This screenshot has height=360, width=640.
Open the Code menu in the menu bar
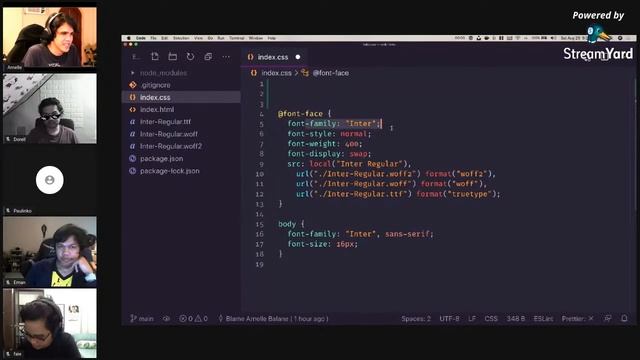point(140,38)
